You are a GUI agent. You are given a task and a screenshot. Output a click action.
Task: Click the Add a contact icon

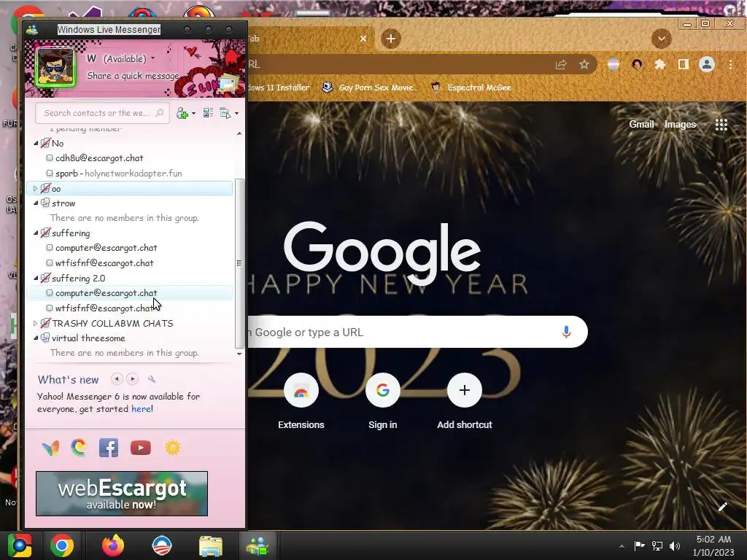pyautogui.click(x=182, y=113)
